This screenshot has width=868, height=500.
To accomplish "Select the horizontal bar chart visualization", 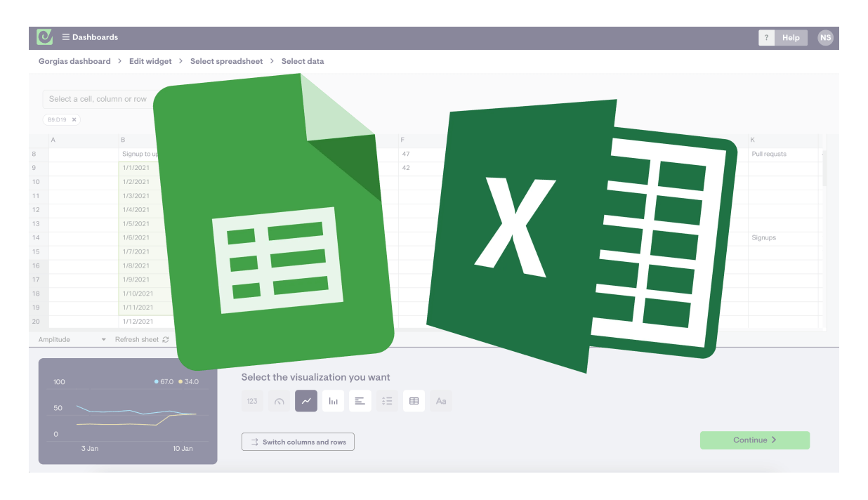I will 360,402.
